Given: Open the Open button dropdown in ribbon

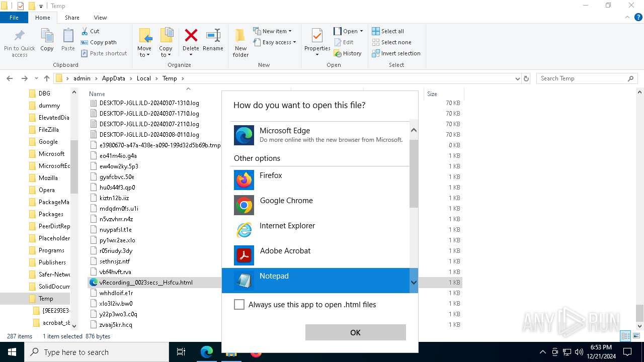Looking at the screenshot, I should pyautogui.click(x=361, y=31).
